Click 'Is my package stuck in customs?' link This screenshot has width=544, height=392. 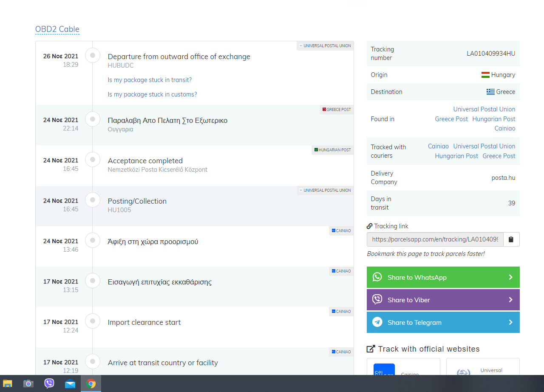pos(152,94)
